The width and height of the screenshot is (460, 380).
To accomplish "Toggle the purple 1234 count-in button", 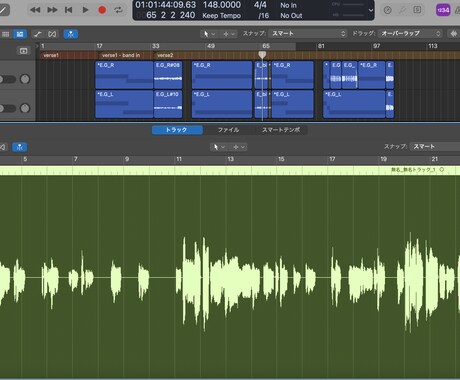I will tap(443, 10).
